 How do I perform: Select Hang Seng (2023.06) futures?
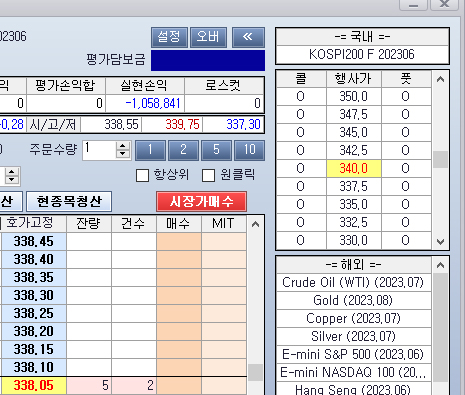[353, 389]
